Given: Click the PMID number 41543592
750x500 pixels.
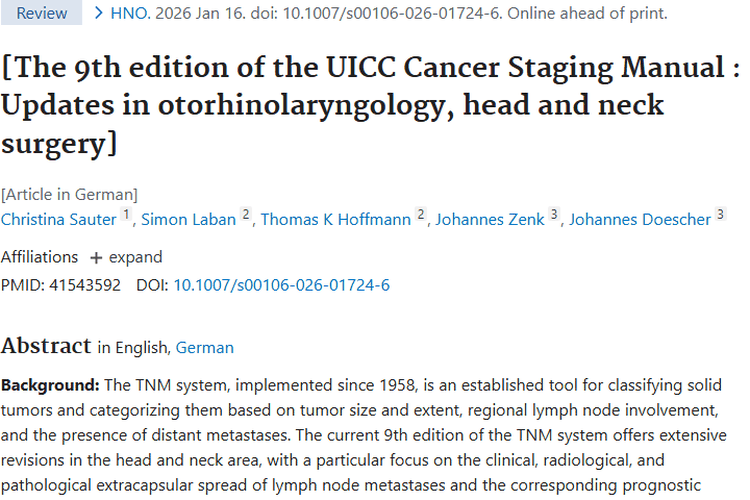Looking at the screenshot, I should [x=84, y=285].
